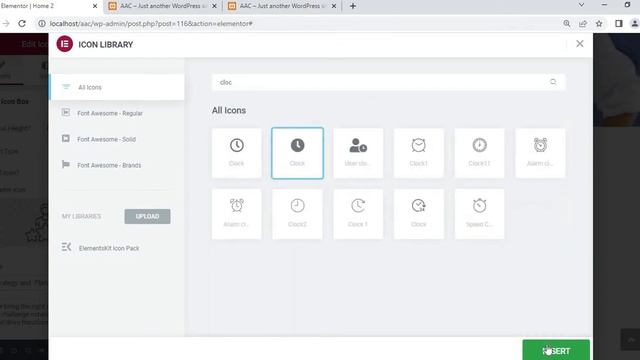Open the browser tab search dropdown chevron
Image resolution: width=640 pixels, height=360 pixels.
click(581, 5)
